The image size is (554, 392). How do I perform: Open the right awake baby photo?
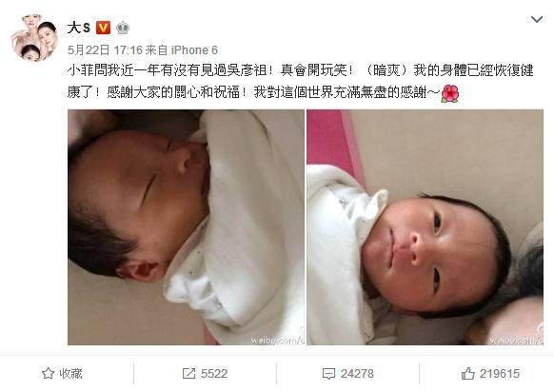click(x=425, y=227)
